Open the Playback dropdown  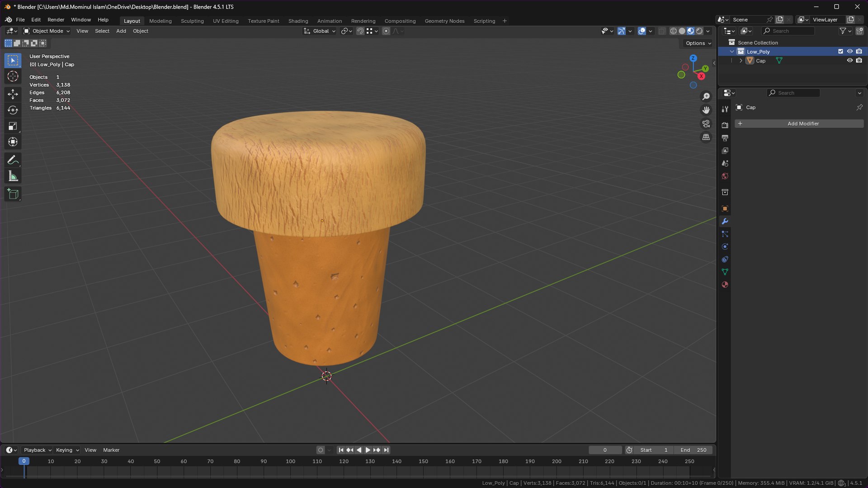tap(37, 450)
